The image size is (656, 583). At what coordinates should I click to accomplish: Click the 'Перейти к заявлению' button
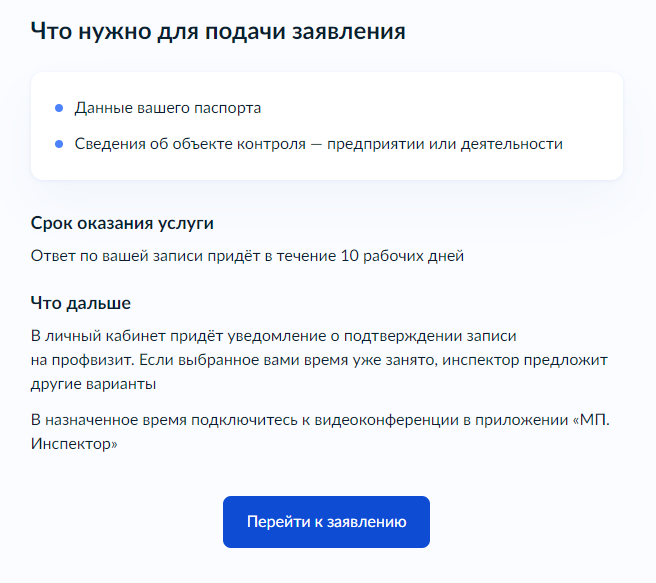point(326,522)
